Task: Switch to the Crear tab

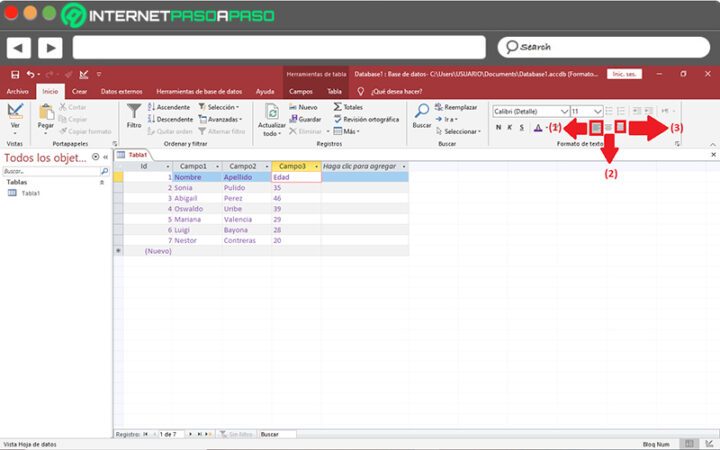Action: pos(79,91)
